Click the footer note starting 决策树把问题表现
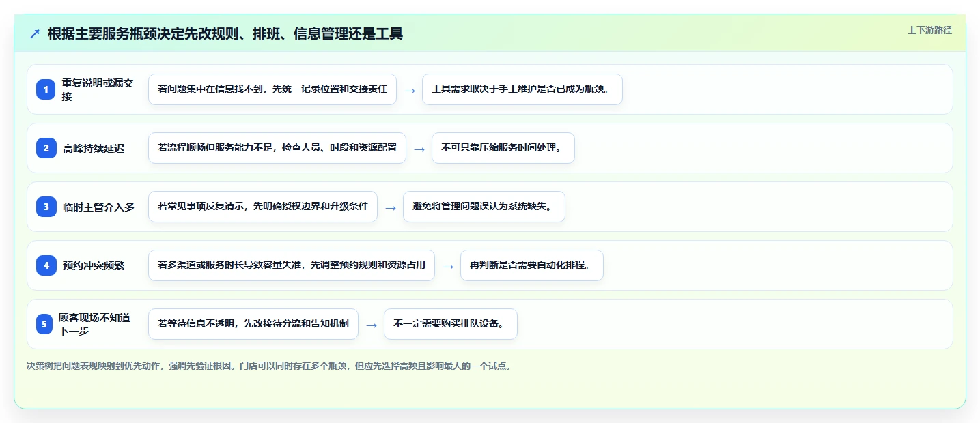 pos(269,366)
